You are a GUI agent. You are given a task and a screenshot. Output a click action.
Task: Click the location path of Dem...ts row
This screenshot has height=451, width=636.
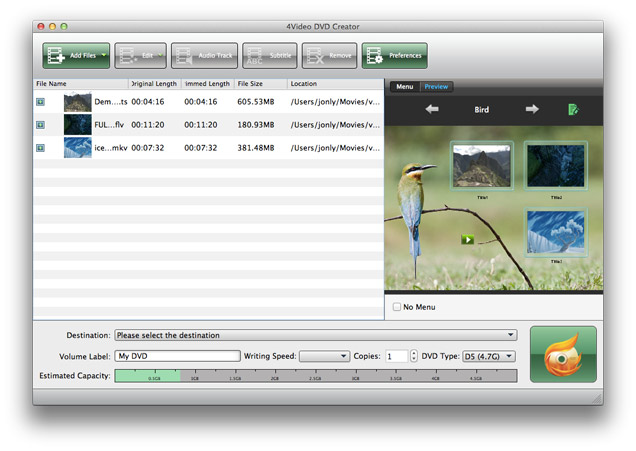tap(335, 102)
